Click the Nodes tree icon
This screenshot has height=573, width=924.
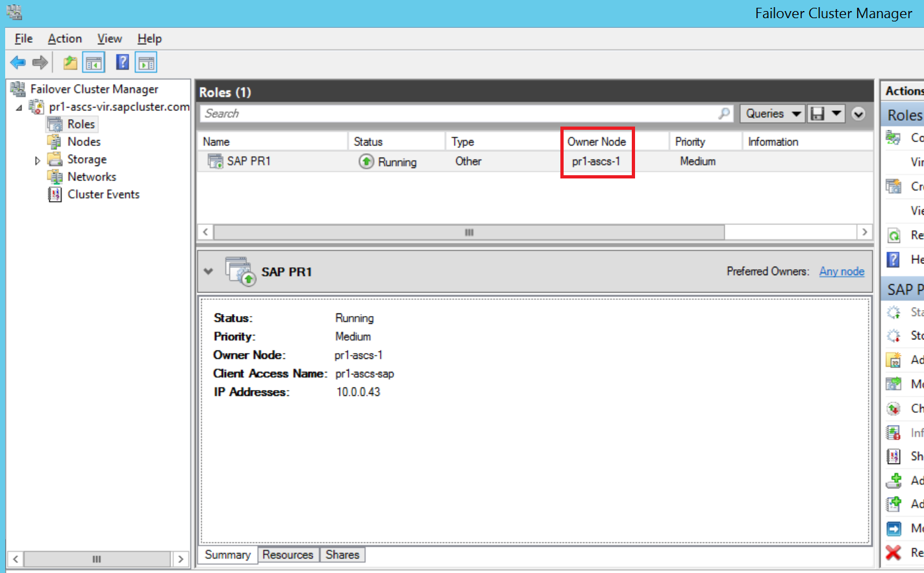coord(55,141)
